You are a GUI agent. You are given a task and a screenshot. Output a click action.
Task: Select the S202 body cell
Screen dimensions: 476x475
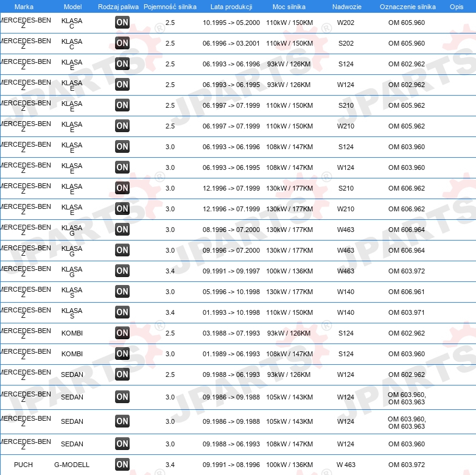[346, 43]
